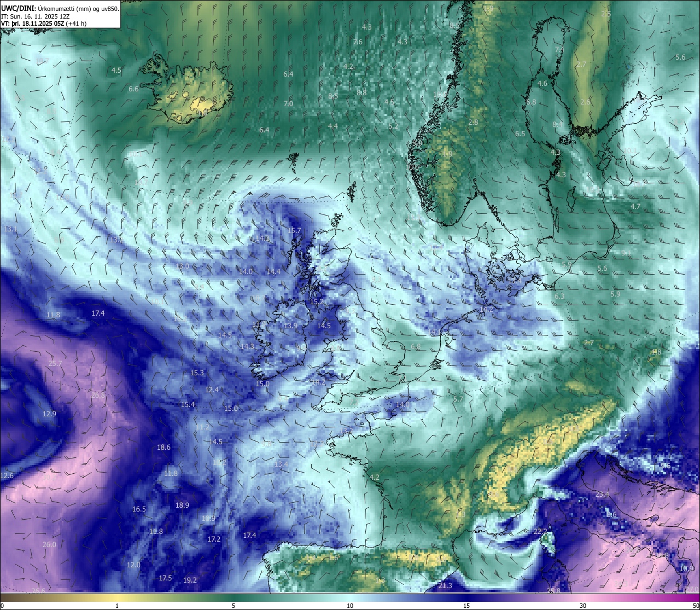Click the map value 15.7 near Scotland

[x=294, y=230]
